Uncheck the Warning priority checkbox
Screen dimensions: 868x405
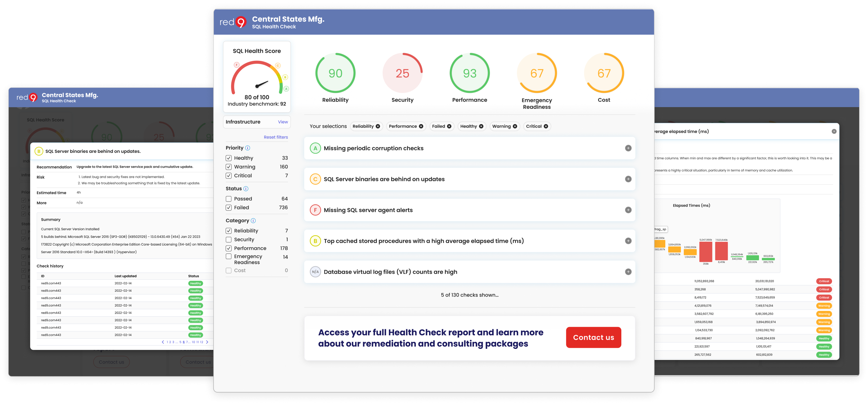[x=228, y=167]
